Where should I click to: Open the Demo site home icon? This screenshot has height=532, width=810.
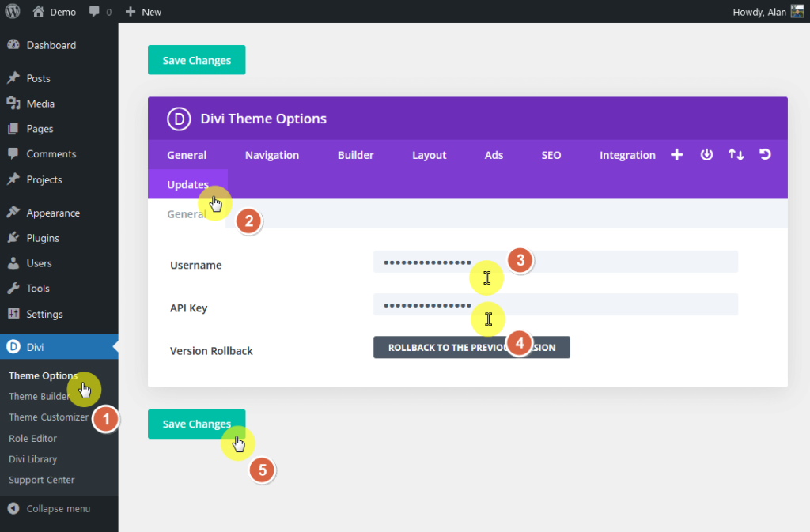[x=38, y=11]
